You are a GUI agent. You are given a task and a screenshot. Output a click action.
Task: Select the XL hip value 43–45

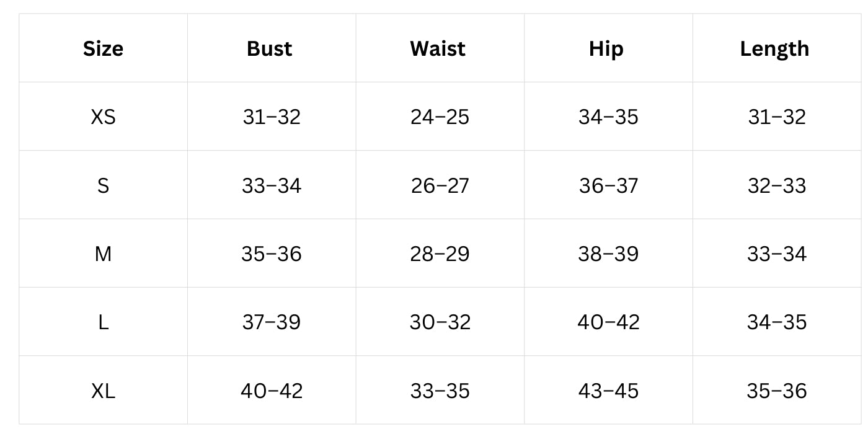point(608,391)
